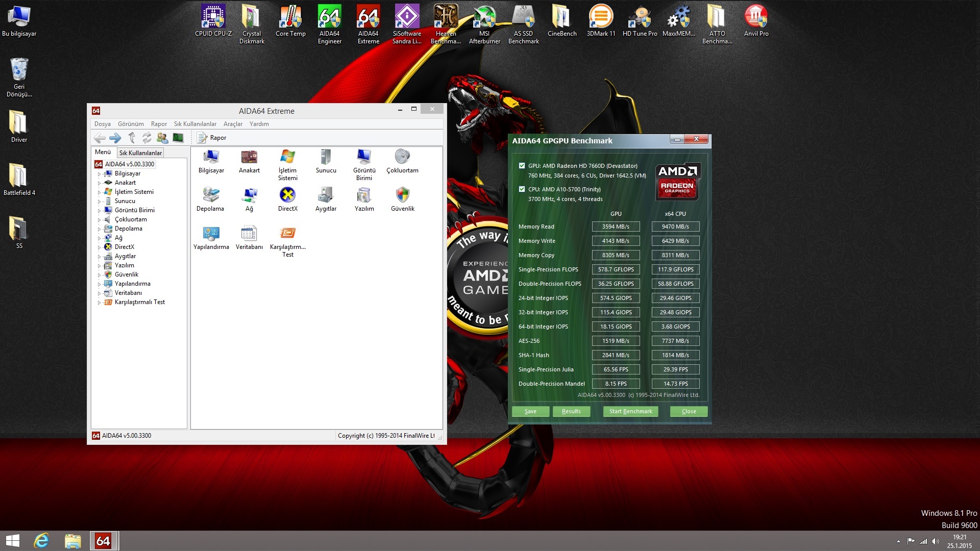Switch to the Menü tab
Viewport: 980px width, 551px height.
coord(103,152)
